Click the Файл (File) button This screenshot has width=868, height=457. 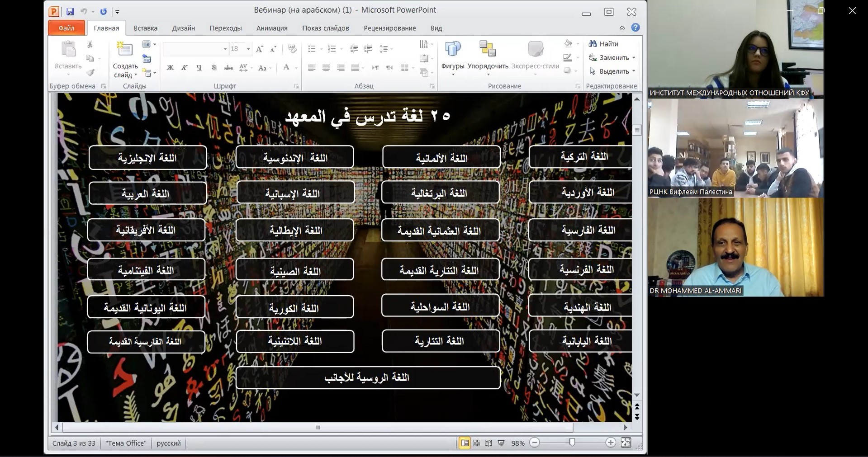coord(66,28)
